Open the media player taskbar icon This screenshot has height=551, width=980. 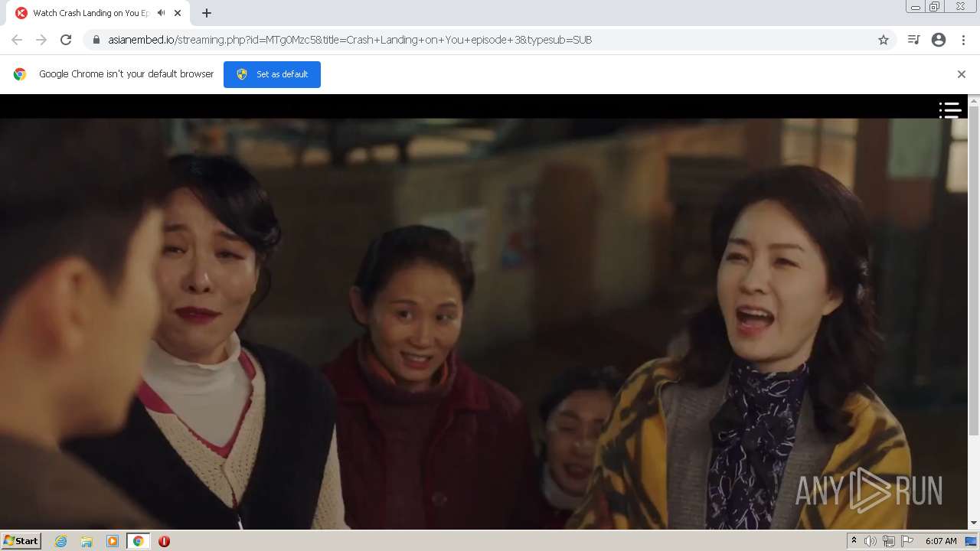113,541
